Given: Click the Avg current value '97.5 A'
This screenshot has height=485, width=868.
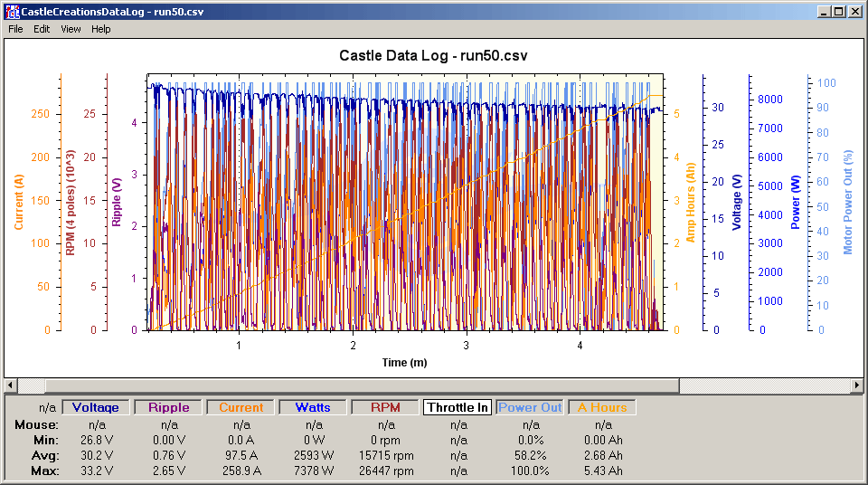Looking at the screenshot, I should tap(241, 456).
